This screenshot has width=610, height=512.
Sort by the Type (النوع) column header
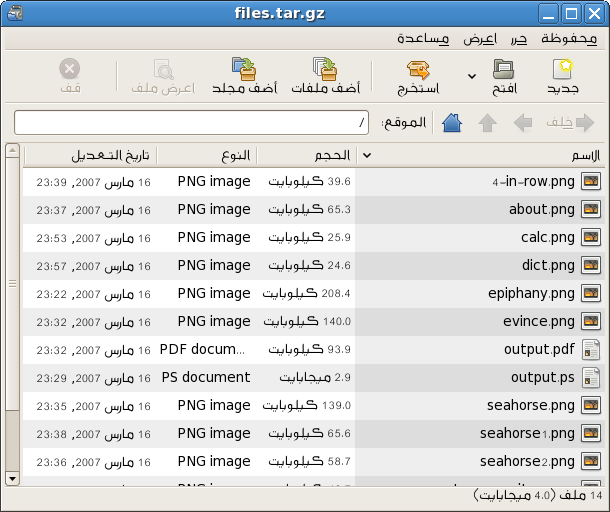coord(206,156)
